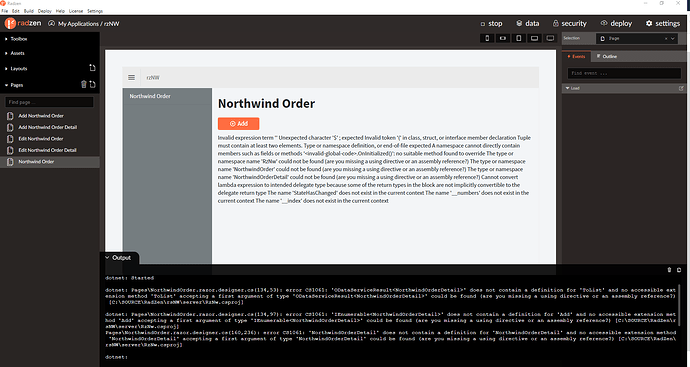Add new layout icon beside Layouts

92,68
